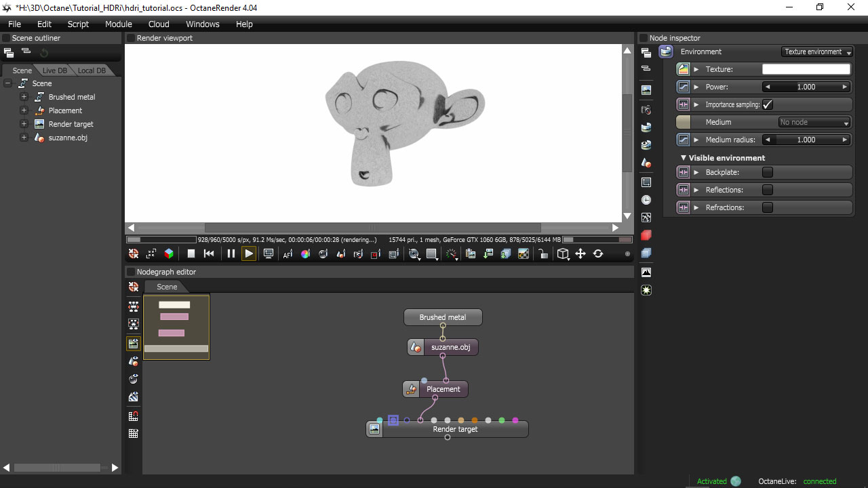Open the Cloud menu
Image resolution: width=868 pixels, height=488 pixels.
point(159,24)
